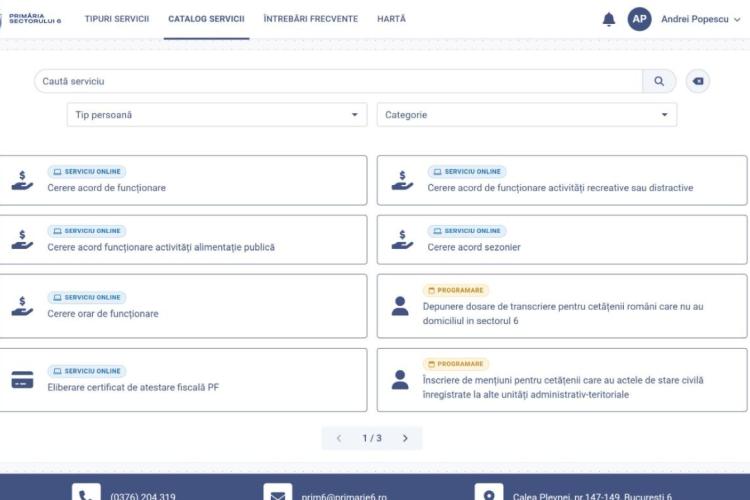Screen dimensions: 750x500
Task: Click money-hand icon beside activități recreative request
Action: pos(402,180)
